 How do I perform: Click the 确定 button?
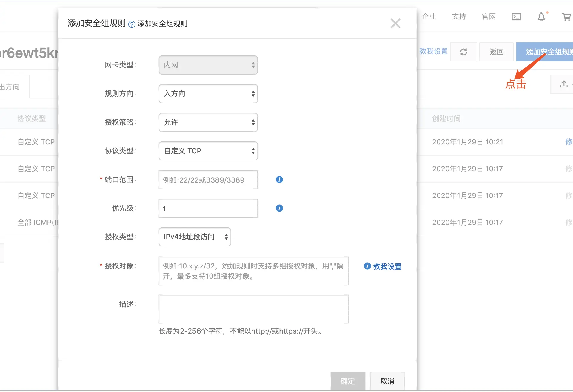(348, 381)
